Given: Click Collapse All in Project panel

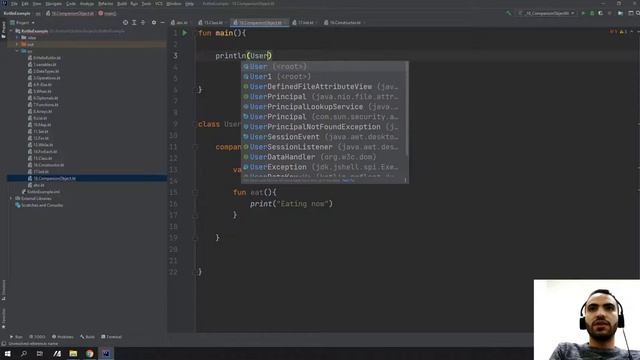Looking at the screenshot, I should point(143,22).
